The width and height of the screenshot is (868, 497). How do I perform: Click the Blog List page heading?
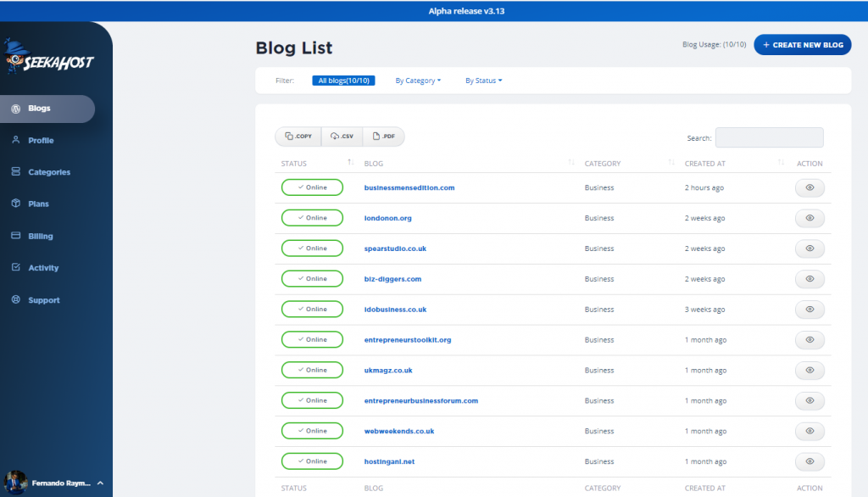(294, 48)
